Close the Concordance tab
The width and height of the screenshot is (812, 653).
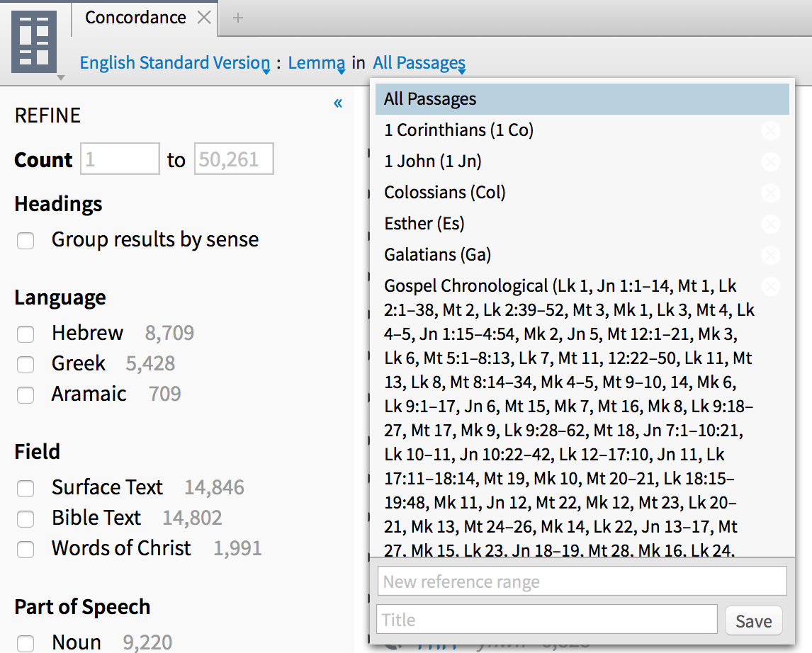[x=204, y=18]
